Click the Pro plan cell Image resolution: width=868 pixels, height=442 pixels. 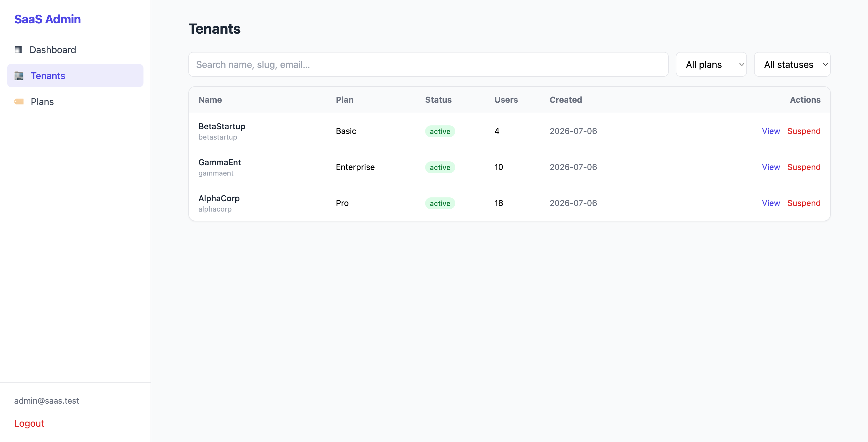click(x=342, y=203)
